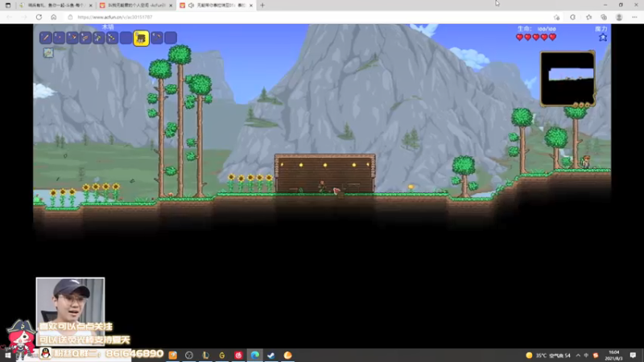Click the guide NPC on the right hill
The width and height of the screenshot is (644, 362).
coord(586,162)
